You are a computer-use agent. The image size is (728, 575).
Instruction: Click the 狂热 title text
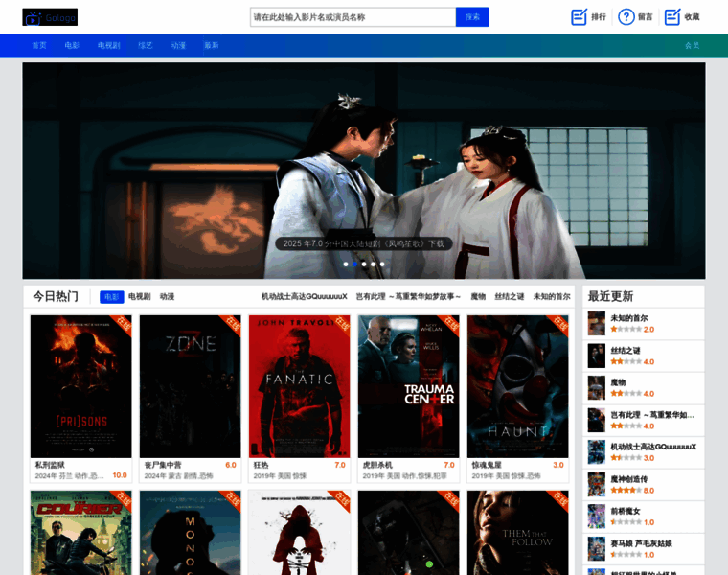[x=261, y=465]
